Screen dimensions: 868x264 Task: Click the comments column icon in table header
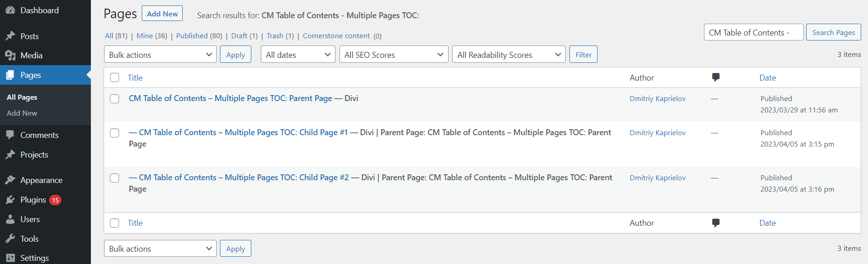(x=716, y=78)
